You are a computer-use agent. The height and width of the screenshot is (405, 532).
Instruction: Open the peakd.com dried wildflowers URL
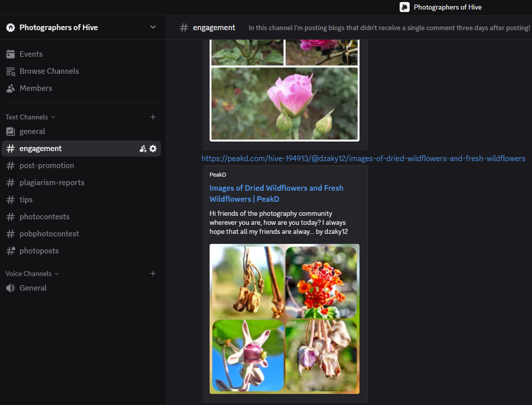[x=364, y=158]
